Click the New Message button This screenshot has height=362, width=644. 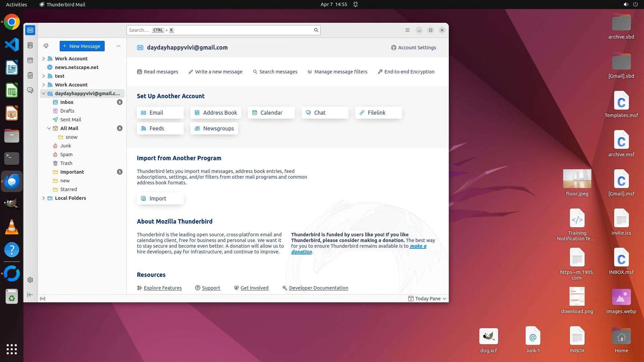point(82,46)
